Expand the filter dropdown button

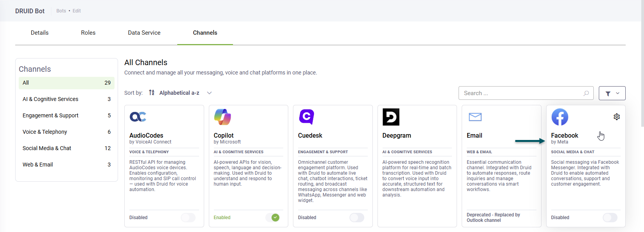pos(612,93)
